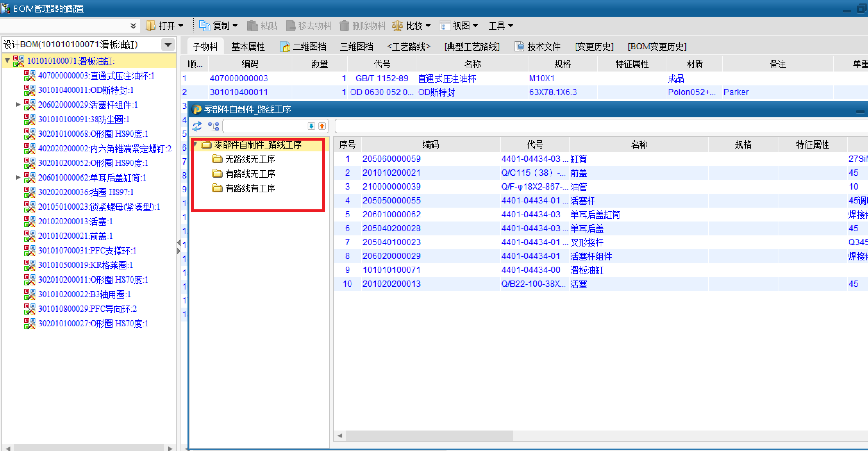Click the refresh icon in the 路线工序 dialog
This screenshot has height=451, width=868.
click(x=197, y=126)
